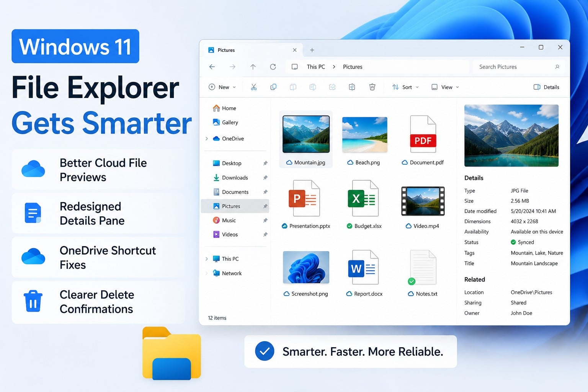
Task: Unpin Documents pin icon
Action: coord(265,192)
